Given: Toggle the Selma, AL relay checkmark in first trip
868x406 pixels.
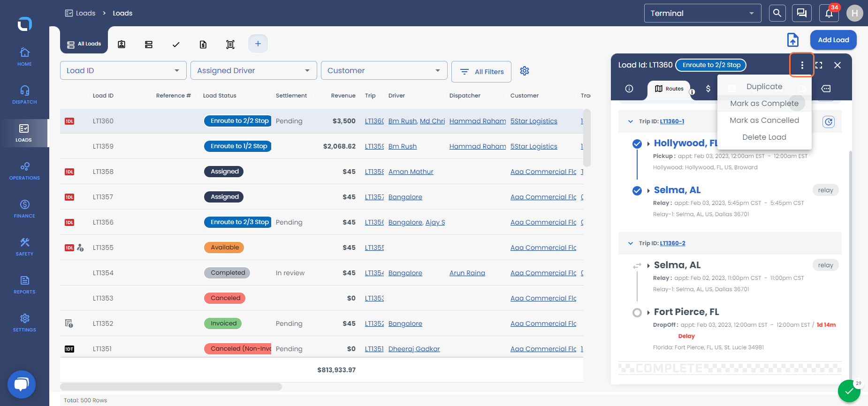Looking at the screenshot, I should coord(637,191).
